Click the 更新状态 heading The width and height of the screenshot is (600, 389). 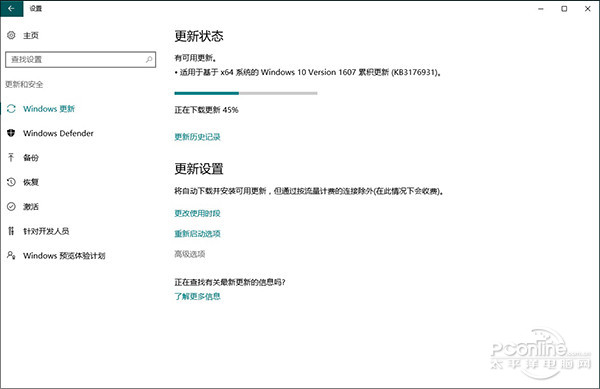(x=199, y=36)
